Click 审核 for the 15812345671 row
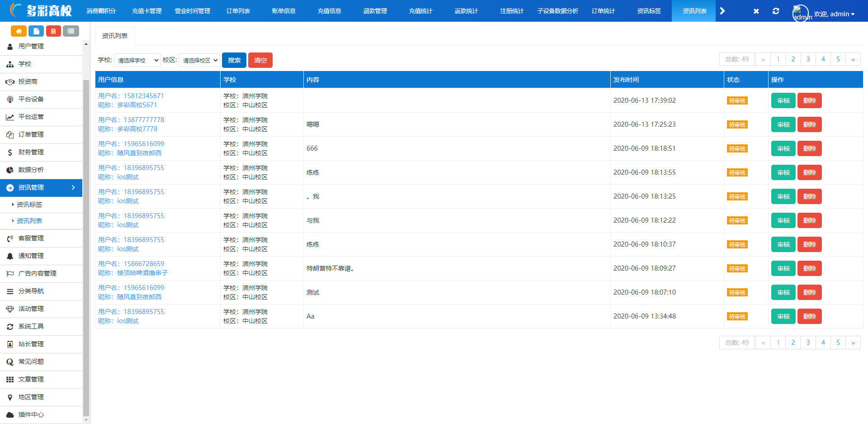868x424 pixels. click(783, 100)
